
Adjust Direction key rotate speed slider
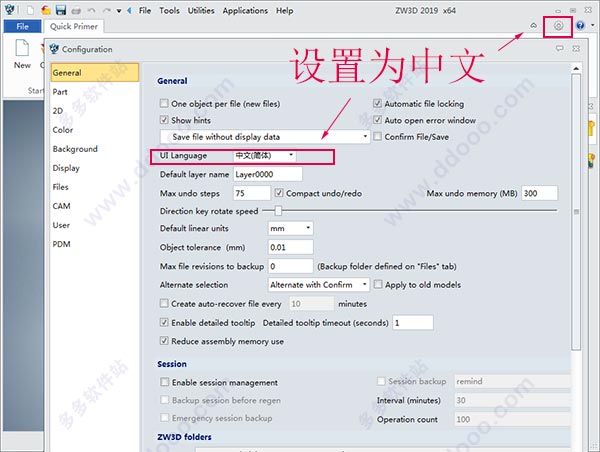[278, 210]
